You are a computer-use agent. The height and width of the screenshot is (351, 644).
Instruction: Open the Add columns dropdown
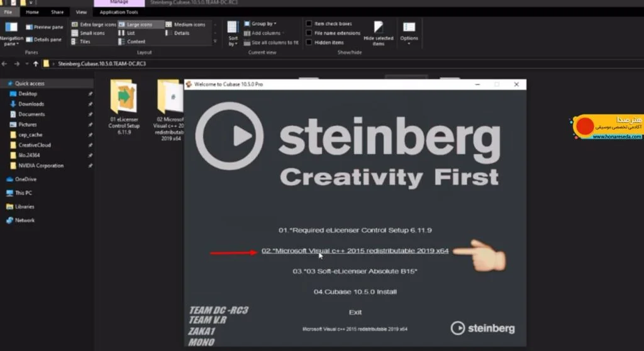pos(264,33)
